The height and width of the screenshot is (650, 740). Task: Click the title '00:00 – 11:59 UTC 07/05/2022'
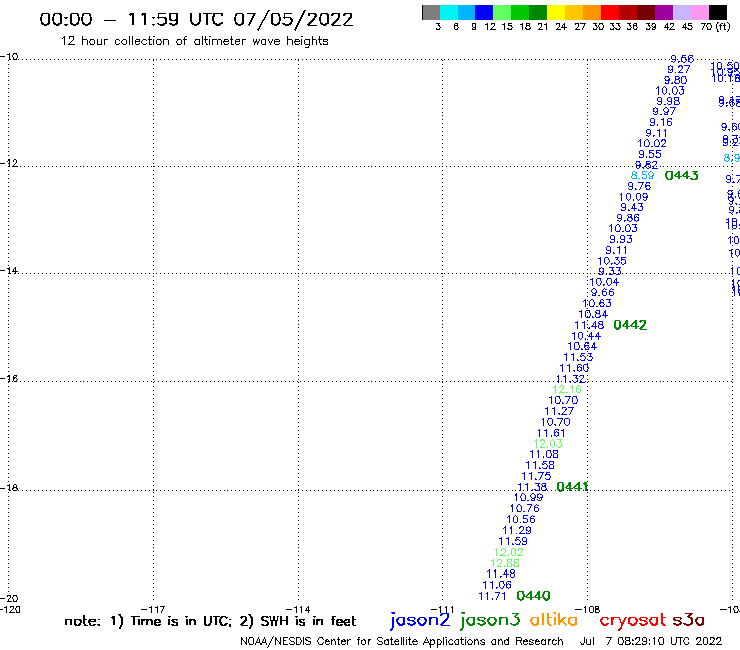click(196, 19)
